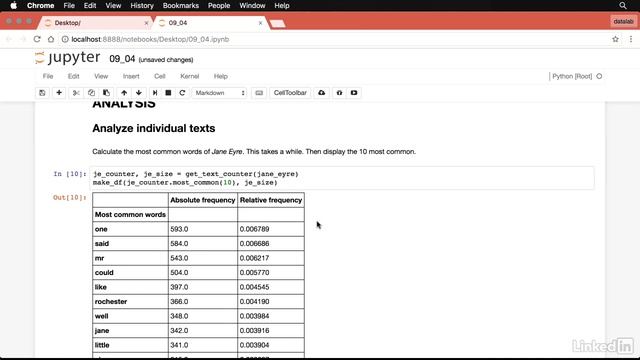640x360 pixels.
Task: Open Jupyter View menu
Action: click(x=101, y=76)
